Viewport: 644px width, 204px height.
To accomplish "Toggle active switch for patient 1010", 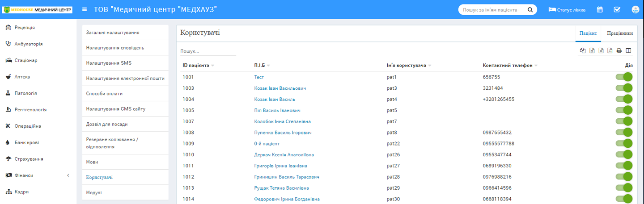I will point(624,155).
